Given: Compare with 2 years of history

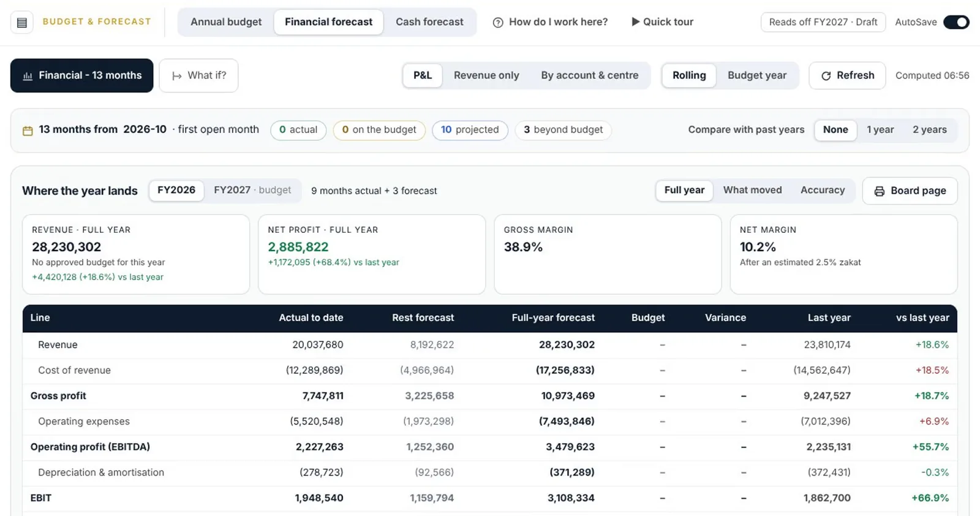Looking at the screenshot, I should pos(929,130).
